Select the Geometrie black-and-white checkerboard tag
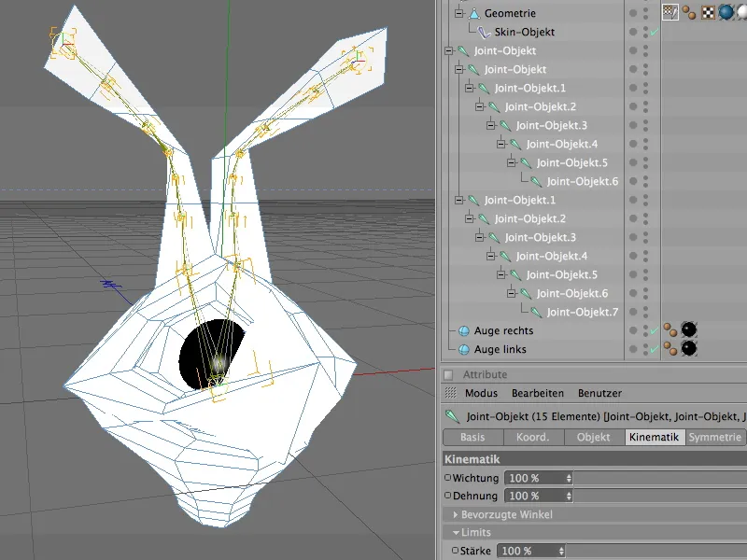This screenshot has height=560, width=747. (708, 12)
